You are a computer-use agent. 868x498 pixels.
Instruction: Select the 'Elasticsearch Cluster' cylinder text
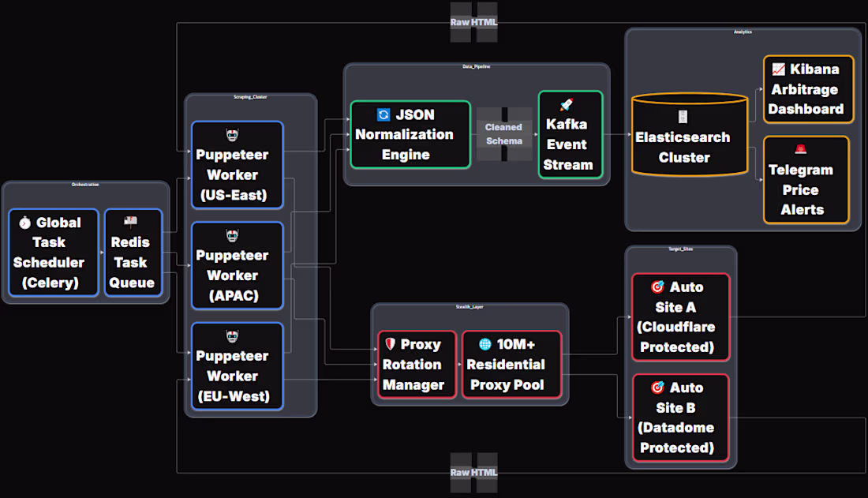pyautogui.click(x=683, y=148)
